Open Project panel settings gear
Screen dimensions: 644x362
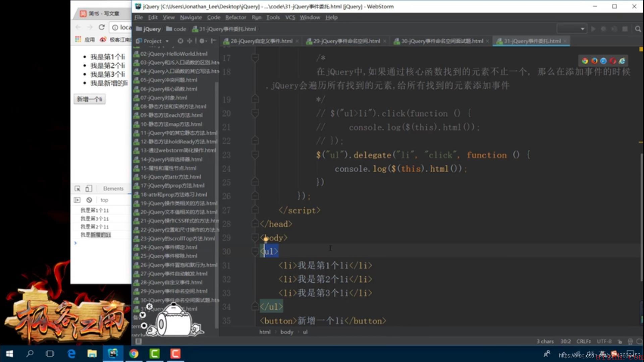point(202,41)
